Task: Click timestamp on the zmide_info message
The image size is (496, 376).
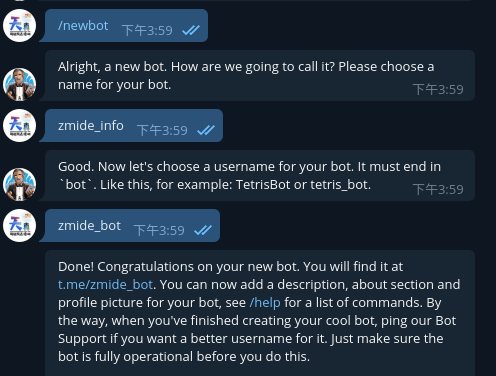Action: 162,131
